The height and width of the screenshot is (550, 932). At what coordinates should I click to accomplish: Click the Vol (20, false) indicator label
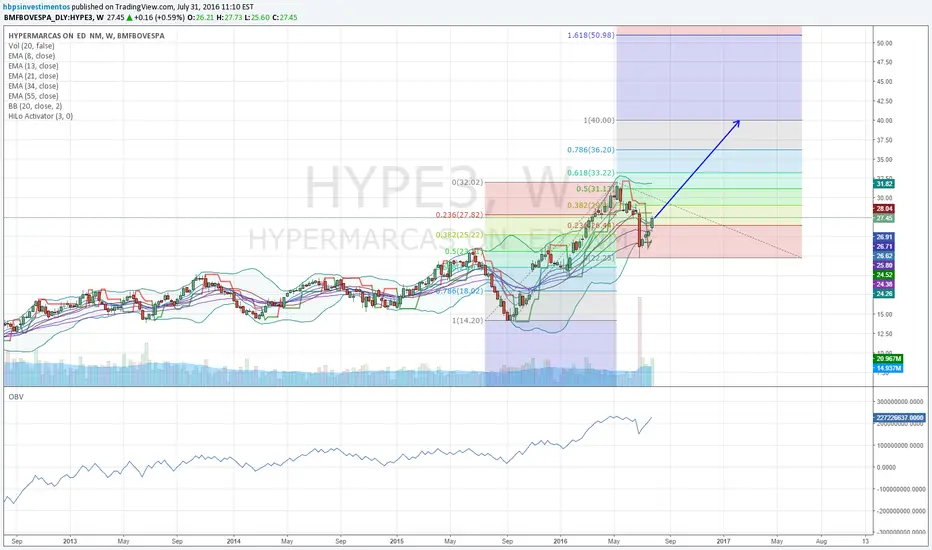pos(32,46)
